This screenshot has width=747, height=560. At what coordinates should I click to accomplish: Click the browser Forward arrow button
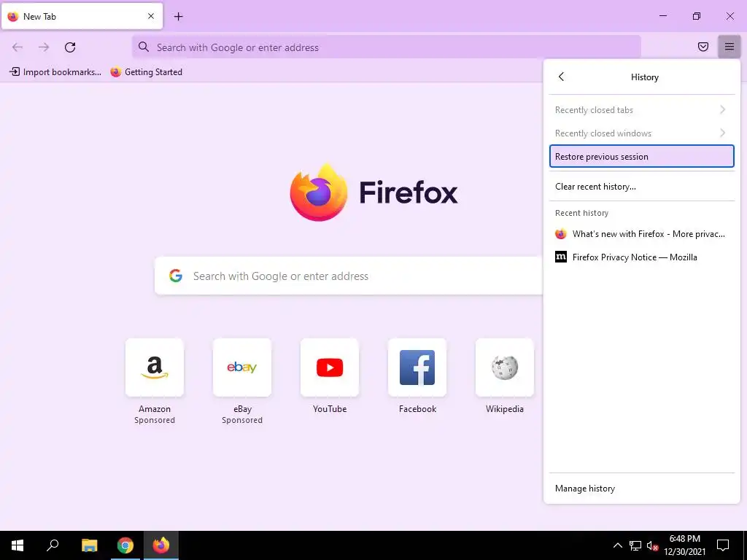(x=44, y=47)
